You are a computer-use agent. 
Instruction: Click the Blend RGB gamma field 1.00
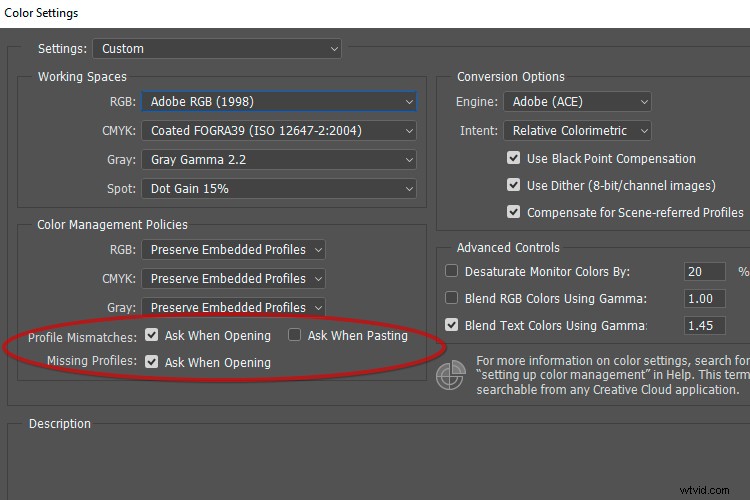pos(705,299)
